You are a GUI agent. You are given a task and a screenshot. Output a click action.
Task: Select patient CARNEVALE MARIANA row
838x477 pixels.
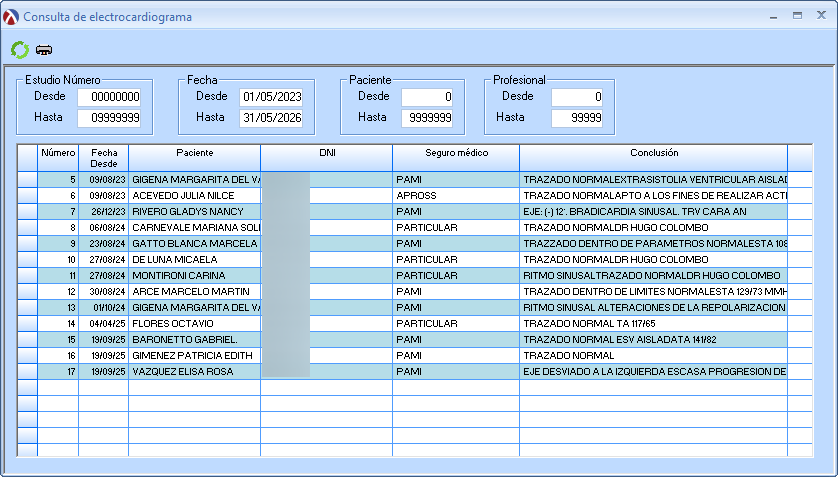pyautogui.click(x=196, y=228)
